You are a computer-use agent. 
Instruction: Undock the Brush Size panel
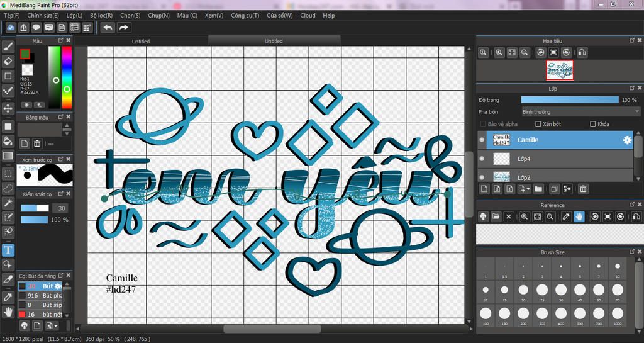(x=632, y=252)
